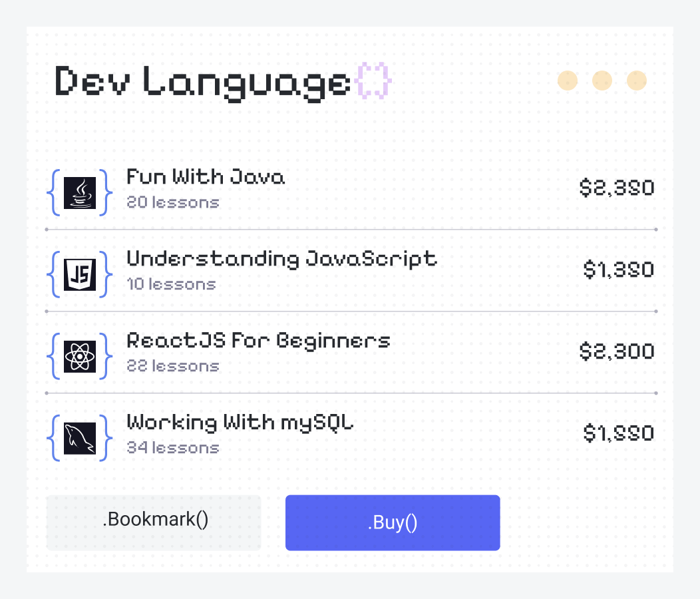Screen dimensions: 700x599
Task: Click the $2,300 ReactJS price
Action: (617, 352)
